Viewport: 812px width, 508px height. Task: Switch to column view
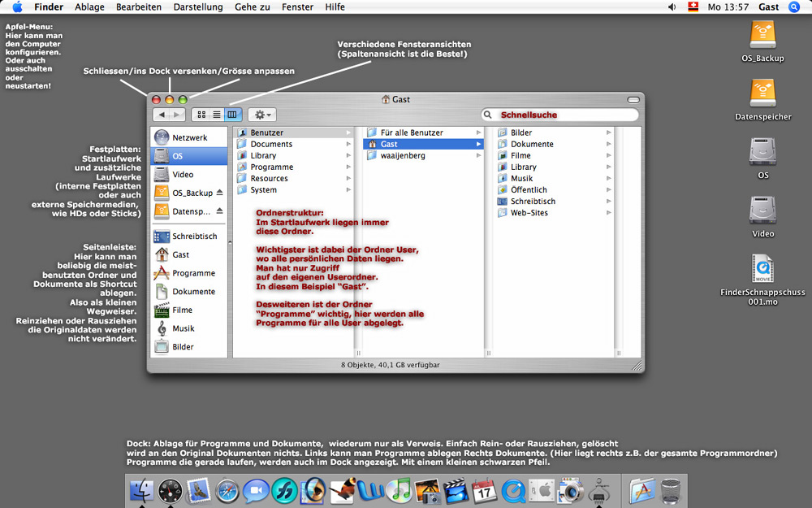click(232, 115)
